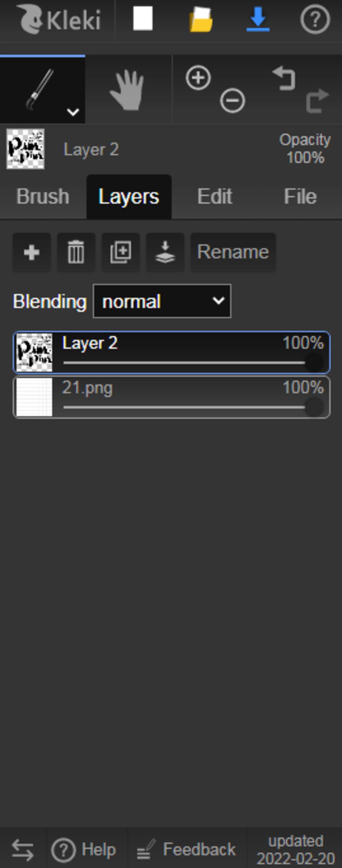The image size is (342, 868).
Task: Adjust the Layer 2 opacity slider handle
Action: tap(314, 362)
